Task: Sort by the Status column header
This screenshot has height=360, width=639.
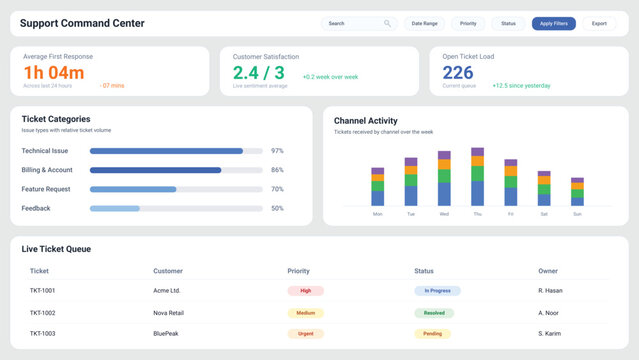Action: [x=424, y=271]
